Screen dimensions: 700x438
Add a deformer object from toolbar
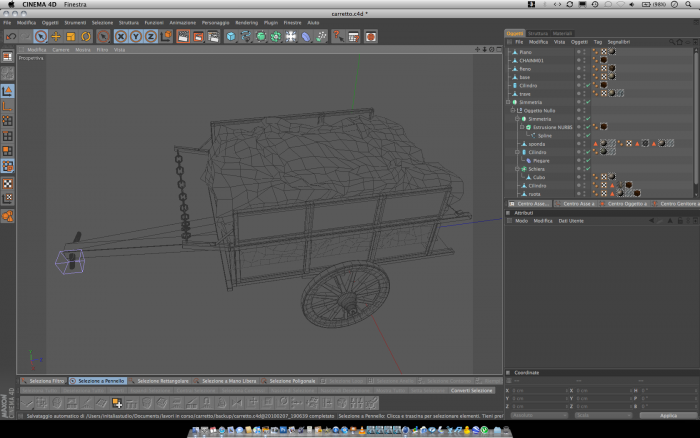306,37
